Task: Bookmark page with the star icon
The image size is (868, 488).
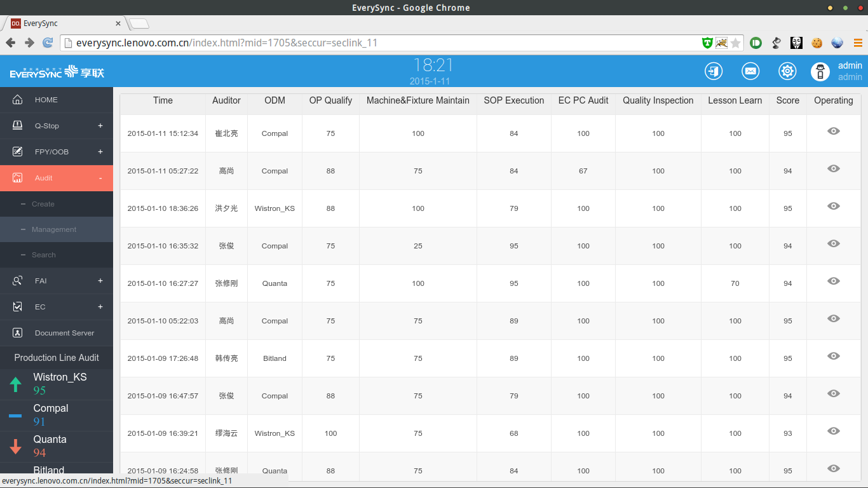Action: click(736, 43)
